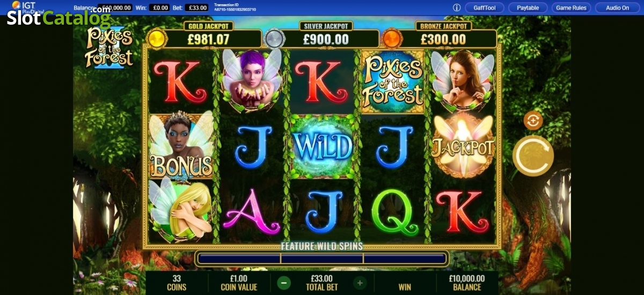Toggle the orange autospin icon
The height and width of the screenshot is (295, 644).
(x=533, y=121)
